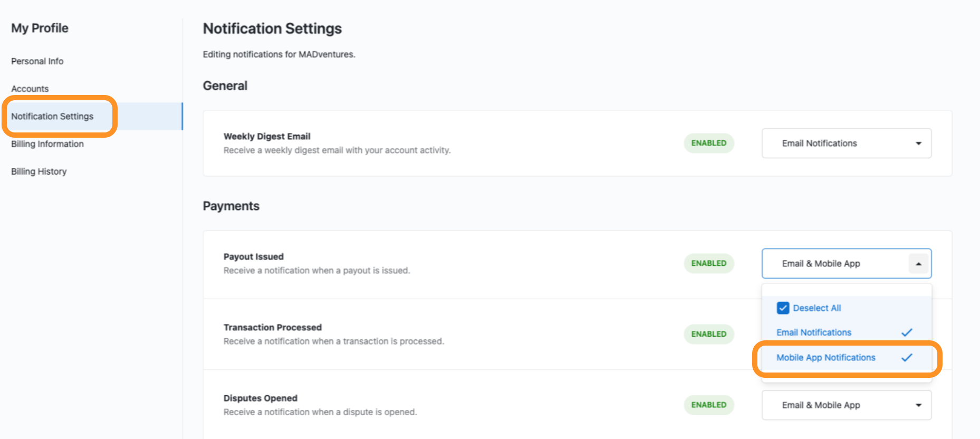
Task: Open the Accounts menu item
Action: pyautogui.click(x=30, y=89)
